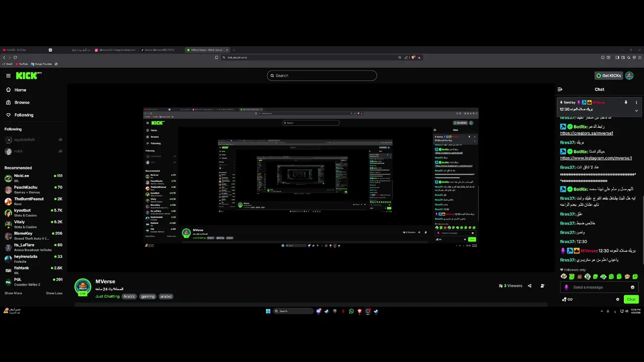Open Brave browser from the taskbar
Viewport: 644px width, 362px height.
[359, 311]
